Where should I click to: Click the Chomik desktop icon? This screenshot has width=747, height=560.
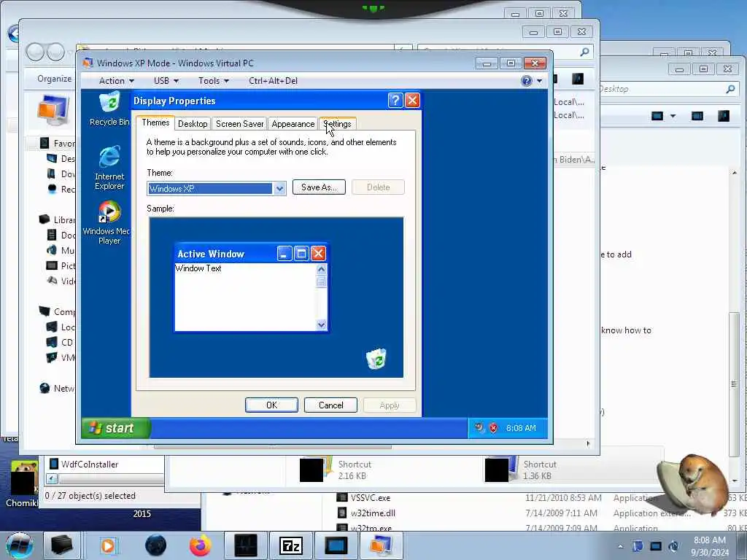pyautogui.click(x=23, y=483)
